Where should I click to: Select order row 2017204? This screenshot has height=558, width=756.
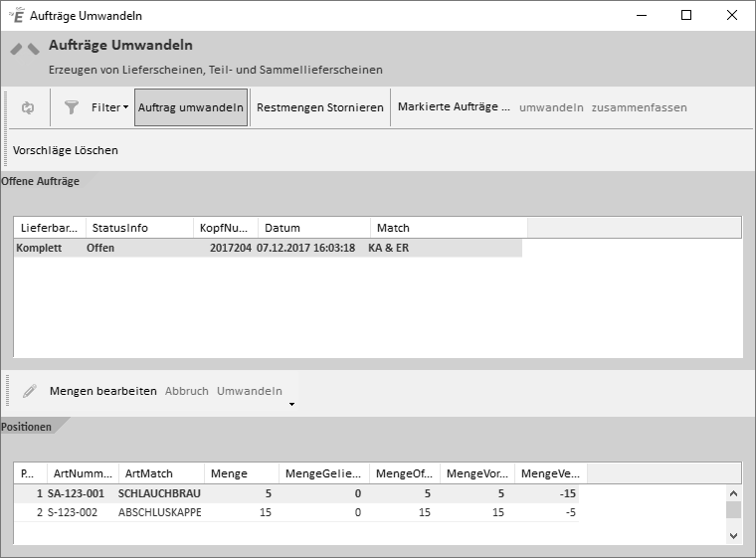(268, 248)
